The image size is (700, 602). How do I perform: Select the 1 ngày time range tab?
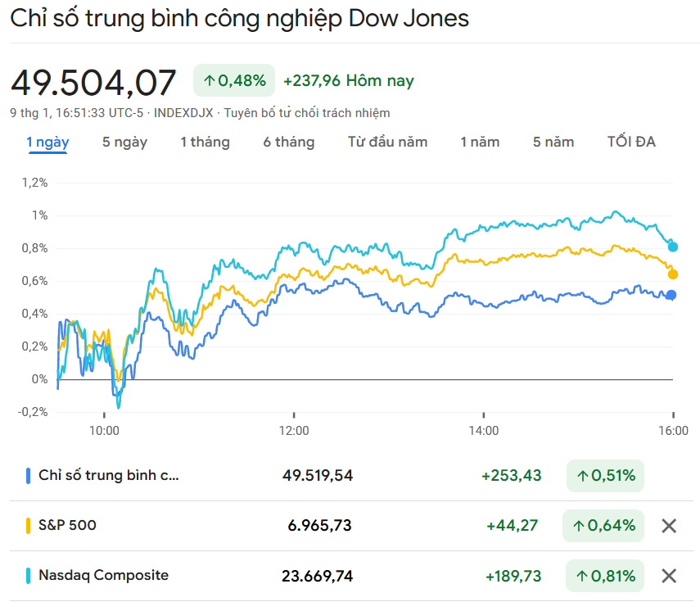pos(47,143)
